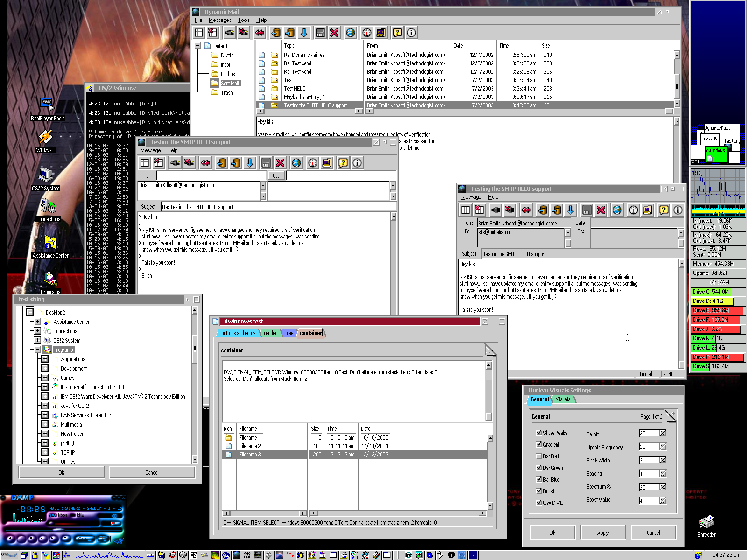Click the Update Frequency value field
This screenshot has width=747, height=560.
coord(648,447)
